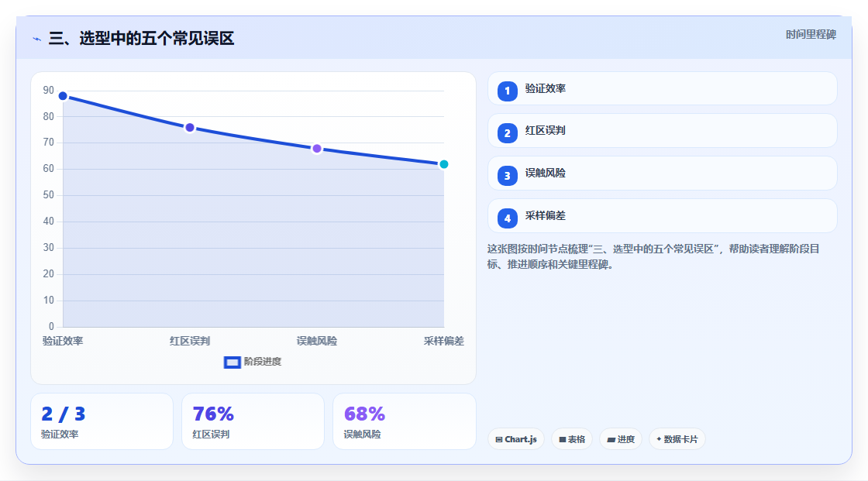
Task: Open the 验证效率 list item
Action: pos(662,88)
